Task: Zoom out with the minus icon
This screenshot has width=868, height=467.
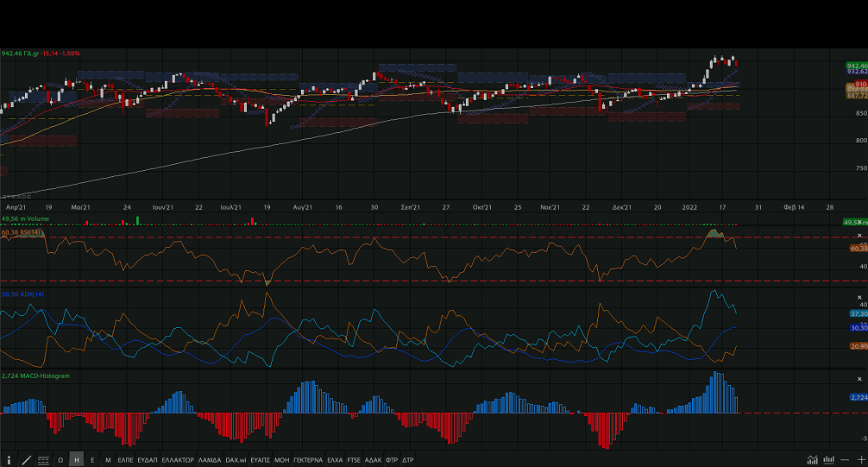Action: tap(846, 460)
